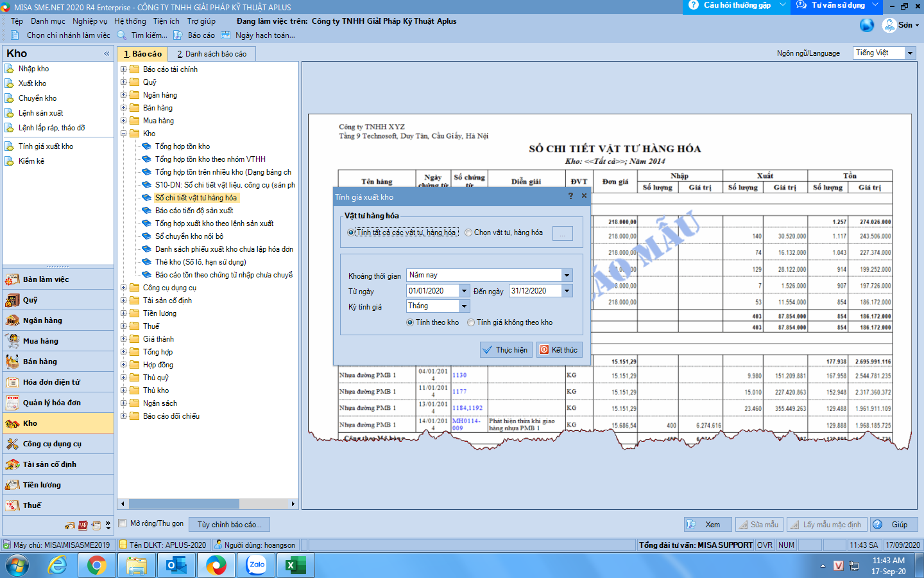The height and width of the screenshot is (578, 924).
Task: Toggle Mở rộng/Thu gọn checkbox
Action: pyautogui.click(x=123, y=523)
